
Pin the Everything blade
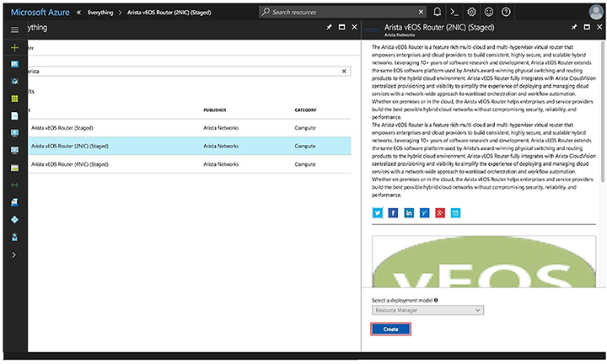[329, 27]
